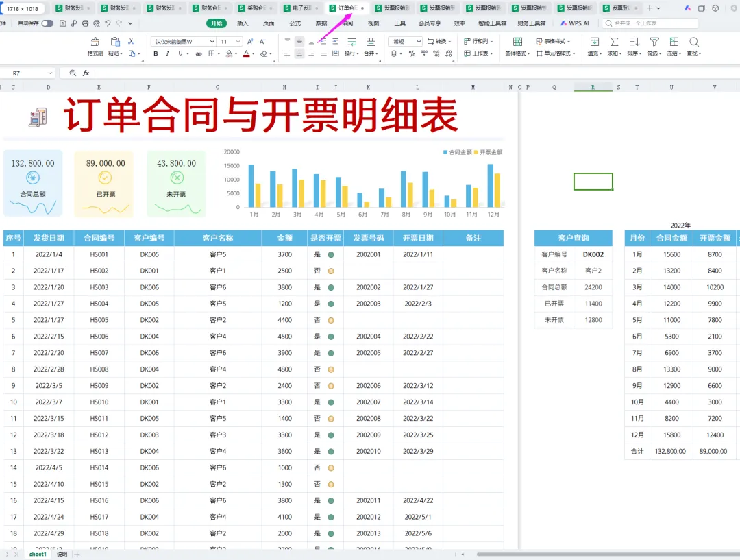Click the WPS AI button
This screenshot has width=740, height=560.
click(x=574, y=23)
